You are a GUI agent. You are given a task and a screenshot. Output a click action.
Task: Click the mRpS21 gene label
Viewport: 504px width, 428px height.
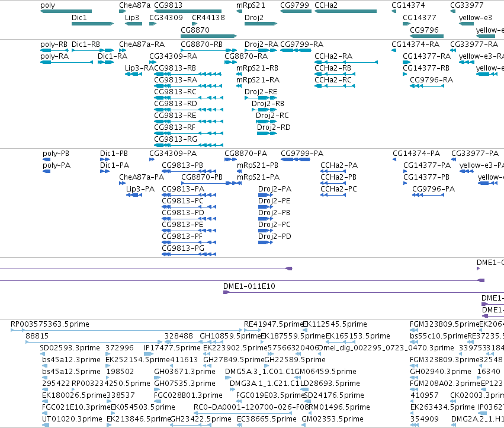(x=251, y=5)
